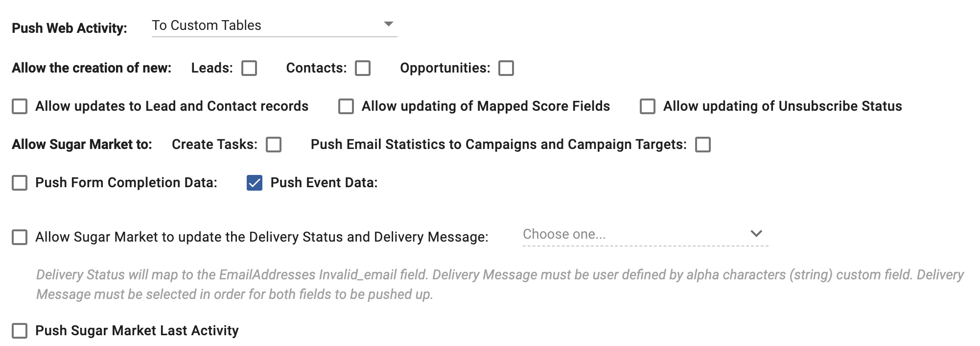The height and width of the screenshot is (346, 980).
Task: Check Allow updating of Unsubscribe Status
Action: pyautogui.click(x=648, y=106)
